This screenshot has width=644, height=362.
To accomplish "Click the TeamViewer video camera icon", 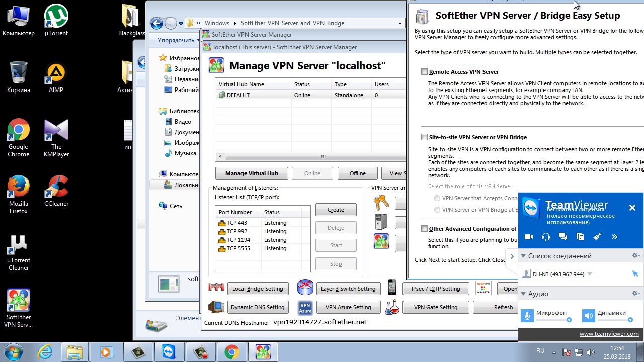I will 529,237.
